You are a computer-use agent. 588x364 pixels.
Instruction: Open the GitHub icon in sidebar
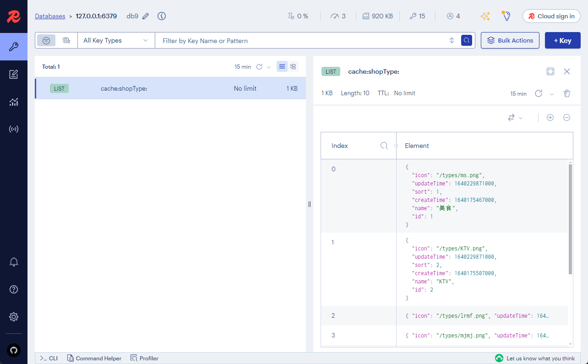[x=14, y=351]
